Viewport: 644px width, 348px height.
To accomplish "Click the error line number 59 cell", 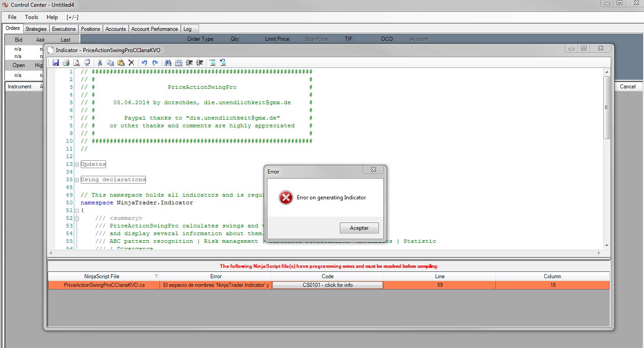I will click(440, 285).
